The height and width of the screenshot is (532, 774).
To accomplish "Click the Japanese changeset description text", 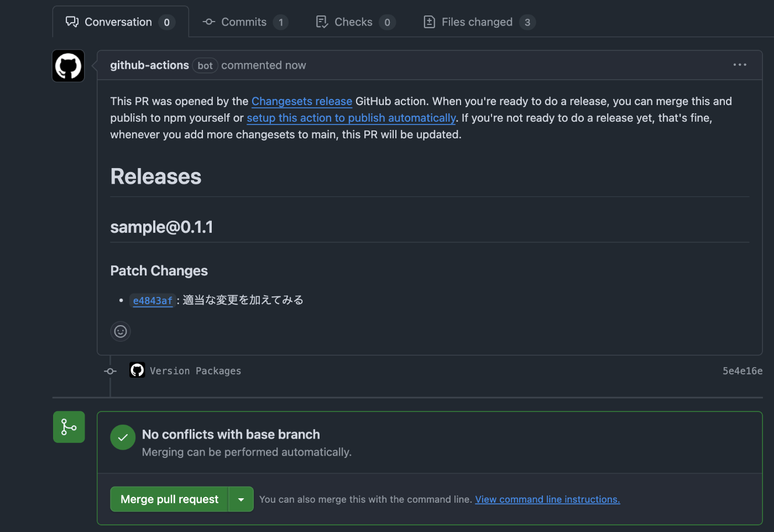I will point(243,300).
